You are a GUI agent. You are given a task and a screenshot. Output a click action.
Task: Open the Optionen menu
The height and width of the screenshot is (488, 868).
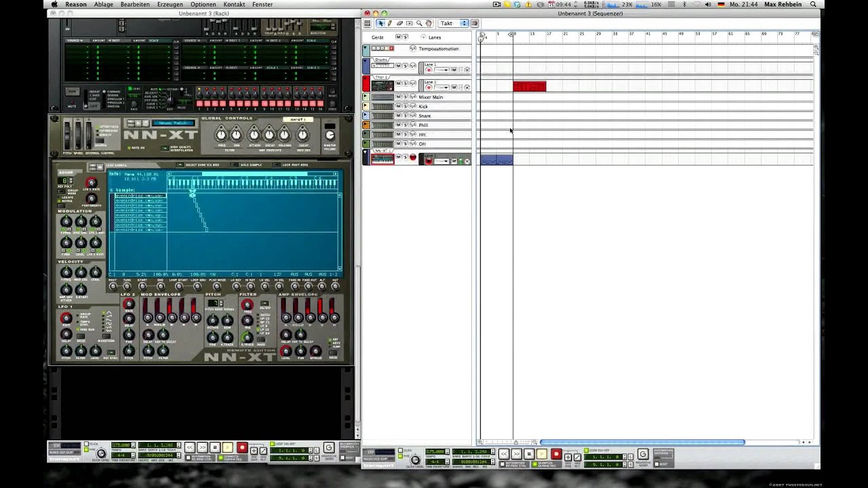coord(203,4)
